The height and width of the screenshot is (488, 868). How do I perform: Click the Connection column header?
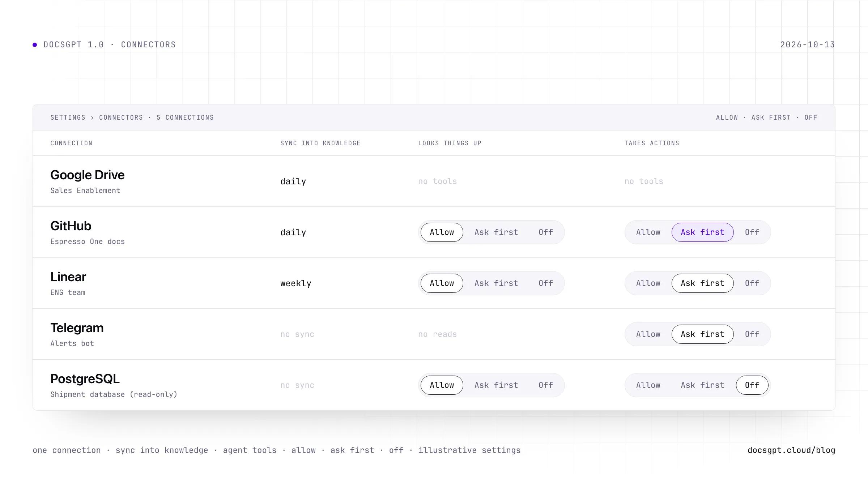click(71, 143)
